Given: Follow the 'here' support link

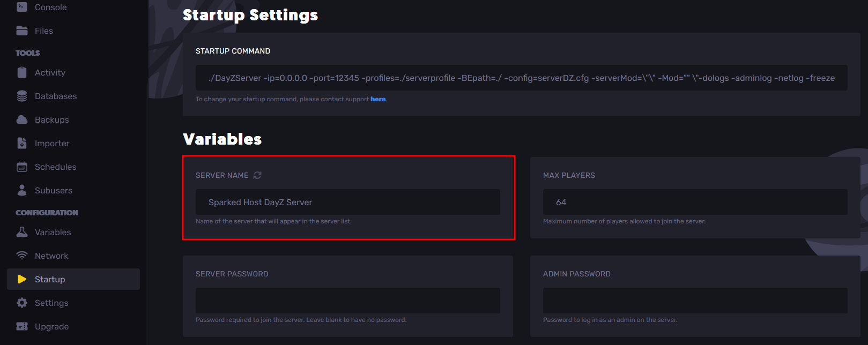Looking at the screenshot, I should (378, 99).
